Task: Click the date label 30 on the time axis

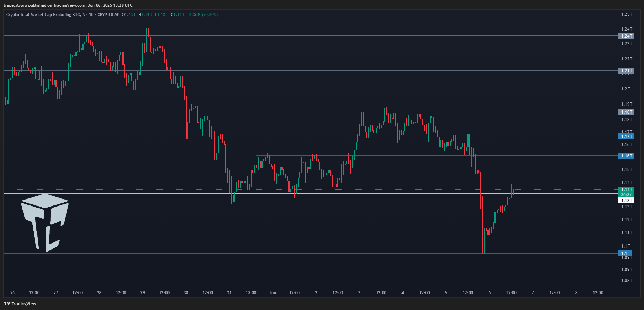Action: pos(186,293)
